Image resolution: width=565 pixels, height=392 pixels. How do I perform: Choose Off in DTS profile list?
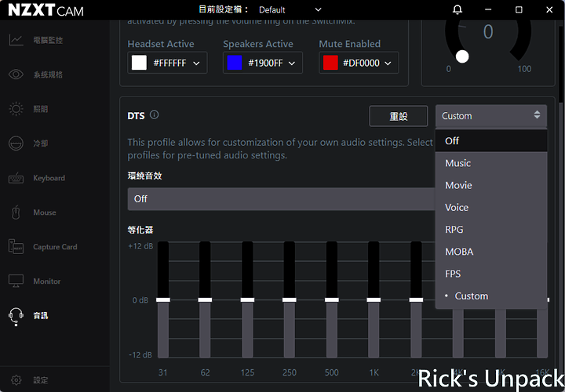[x=491, y=141]
